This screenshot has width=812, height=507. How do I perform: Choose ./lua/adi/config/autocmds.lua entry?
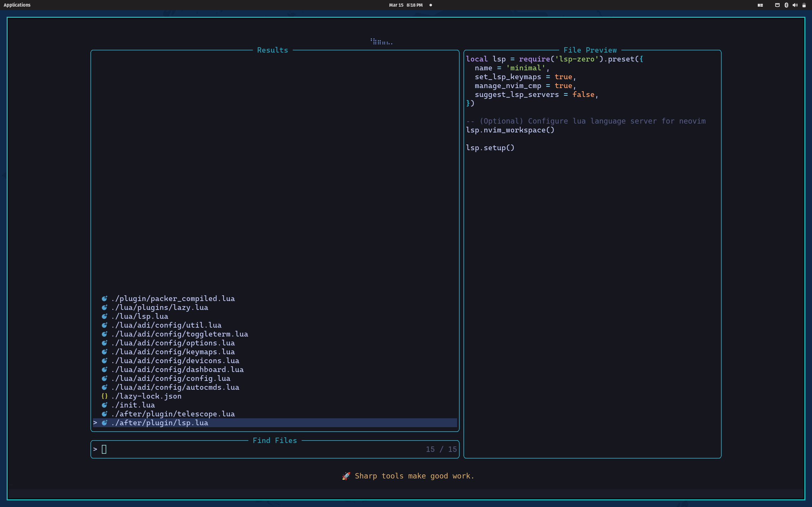[175, 387]
